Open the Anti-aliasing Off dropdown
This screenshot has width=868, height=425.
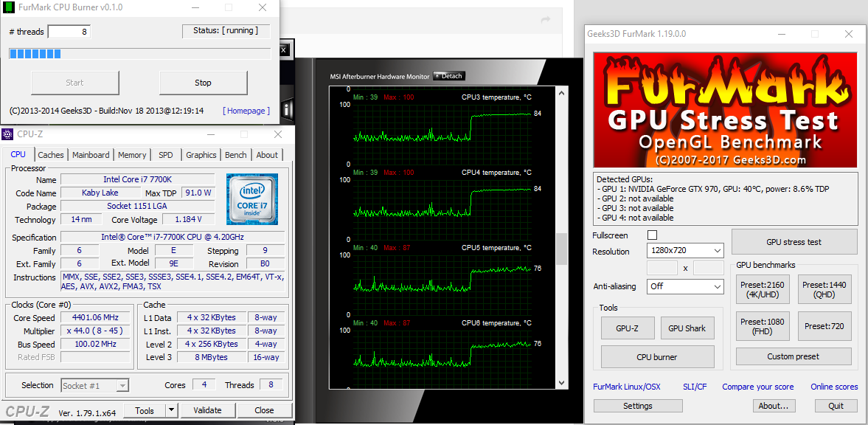(x=685, y=286)
